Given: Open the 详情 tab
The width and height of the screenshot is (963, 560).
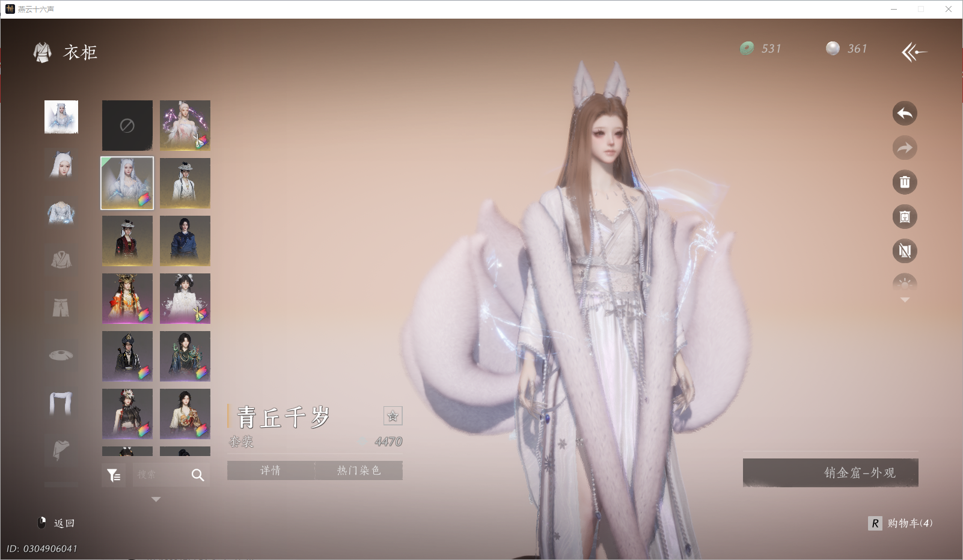Looking at the screenshot, I should click(x=271, y=470).
